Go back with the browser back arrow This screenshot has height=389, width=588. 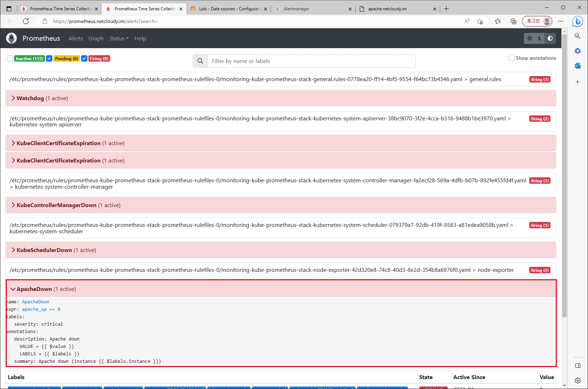pos(10,21)
